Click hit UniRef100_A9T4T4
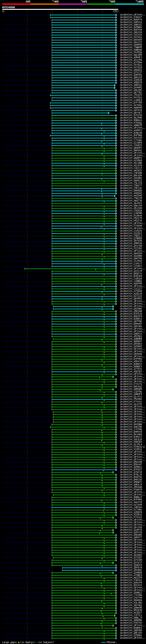Image resolution: width=146 pixels, height=644 pixels. [x=131, y=110]
